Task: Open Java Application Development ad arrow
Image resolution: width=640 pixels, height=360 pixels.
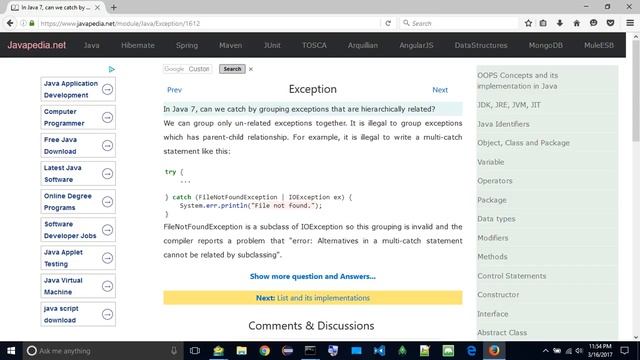Action: coord(107,89)
